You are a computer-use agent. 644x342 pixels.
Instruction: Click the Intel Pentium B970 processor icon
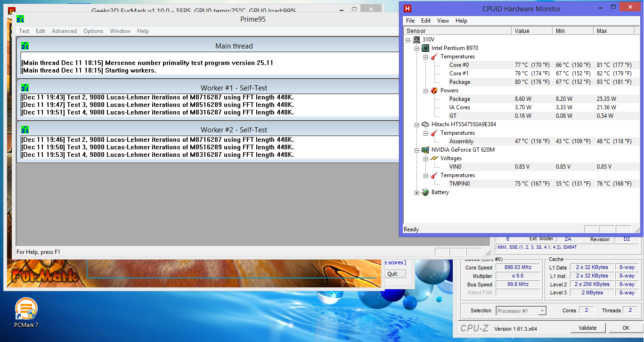point(425,48)
